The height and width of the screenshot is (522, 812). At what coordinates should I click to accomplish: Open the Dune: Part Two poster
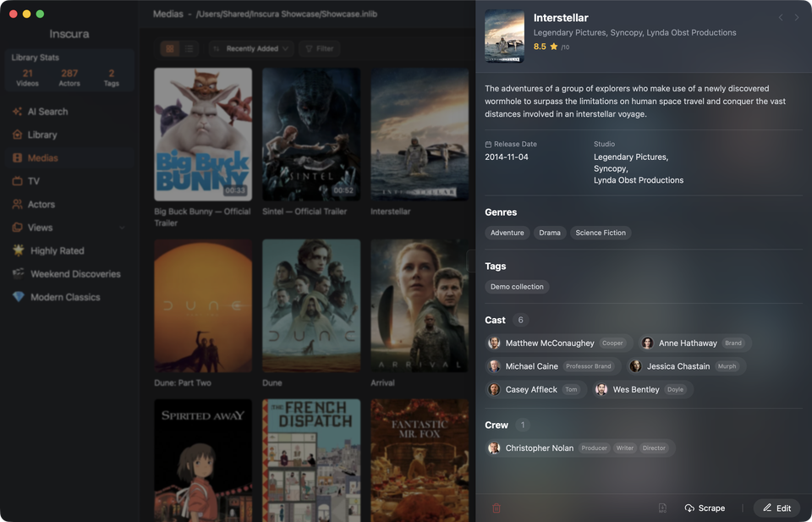203,305
